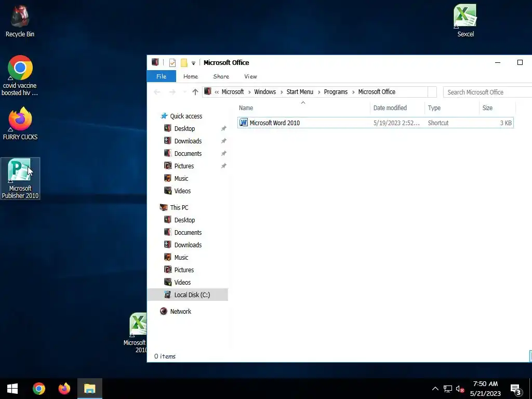Screen dimensions: 532x399
Task: Select This PC in the navigation pane
Action: coord(179,208)
